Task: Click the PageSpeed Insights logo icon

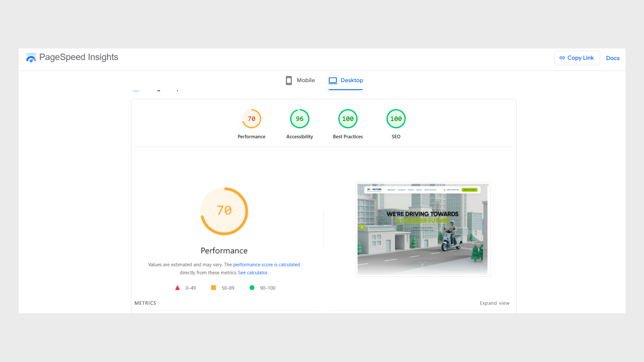Action: pos(31,58)
